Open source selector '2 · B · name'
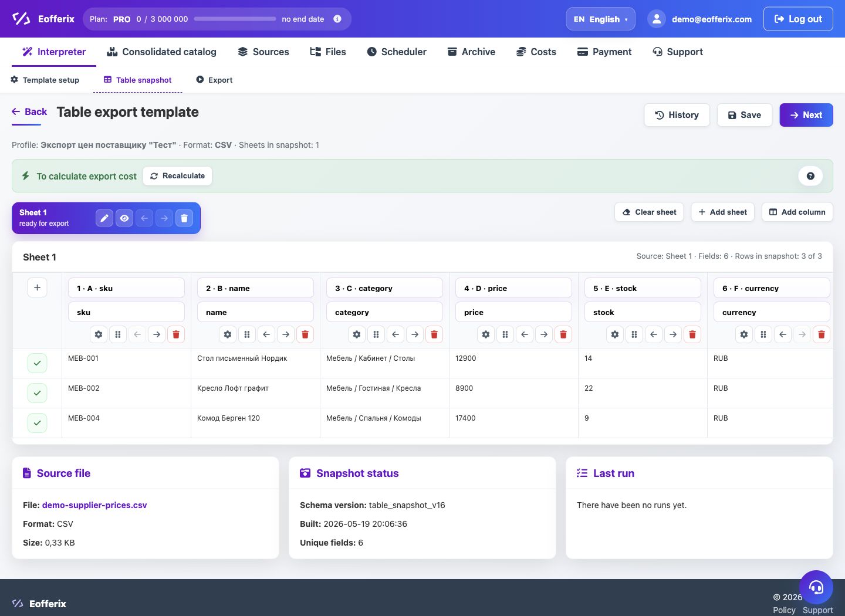 pos(255,288)
